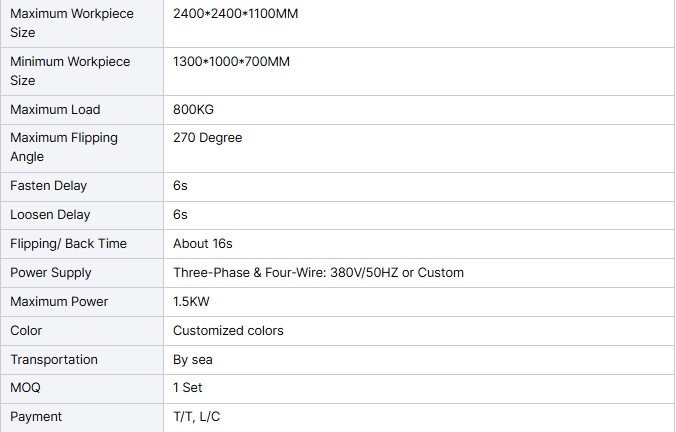Click the "Maximum Load" row label
Screen dimensions: 676x432
[55, 110]
